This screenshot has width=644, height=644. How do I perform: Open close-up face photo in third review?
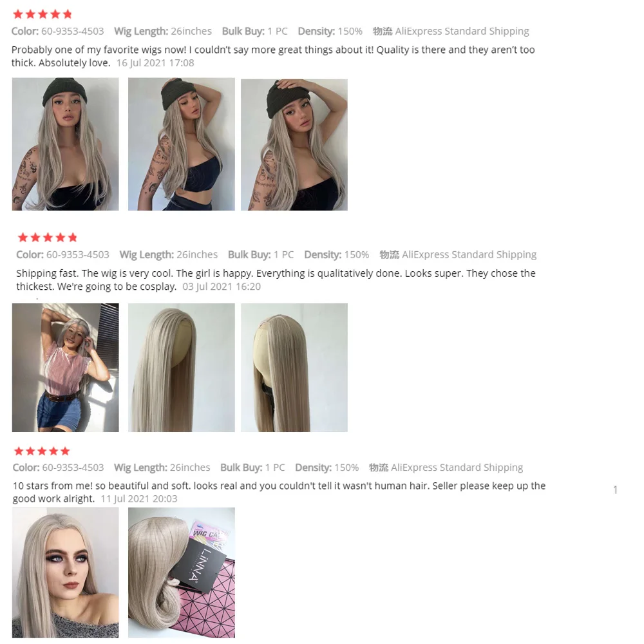65,573
